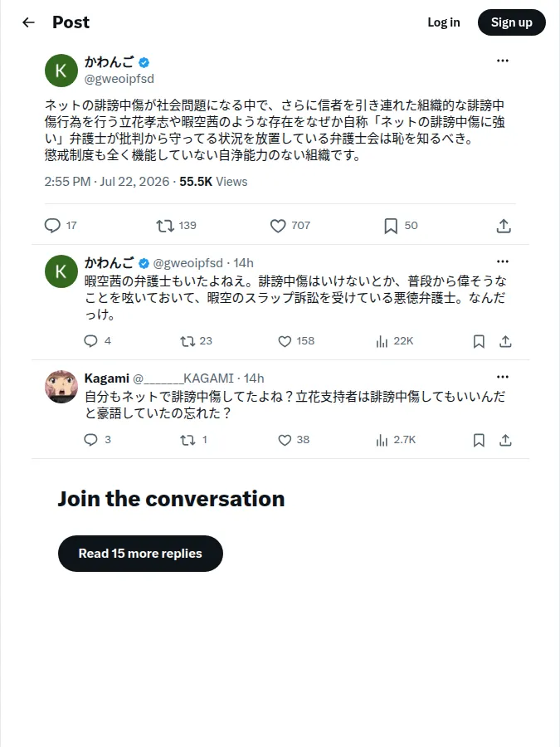Reply to Kagami's post with 3 comments
Image resolution: width=560 pixels, height=747 pixels.
tap(97, 440)
